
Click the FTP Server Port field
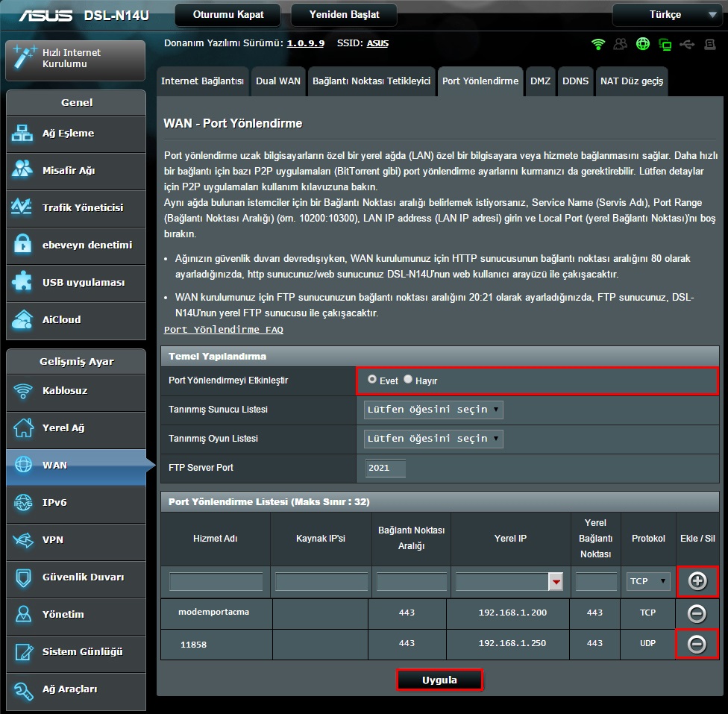[386, 468]
